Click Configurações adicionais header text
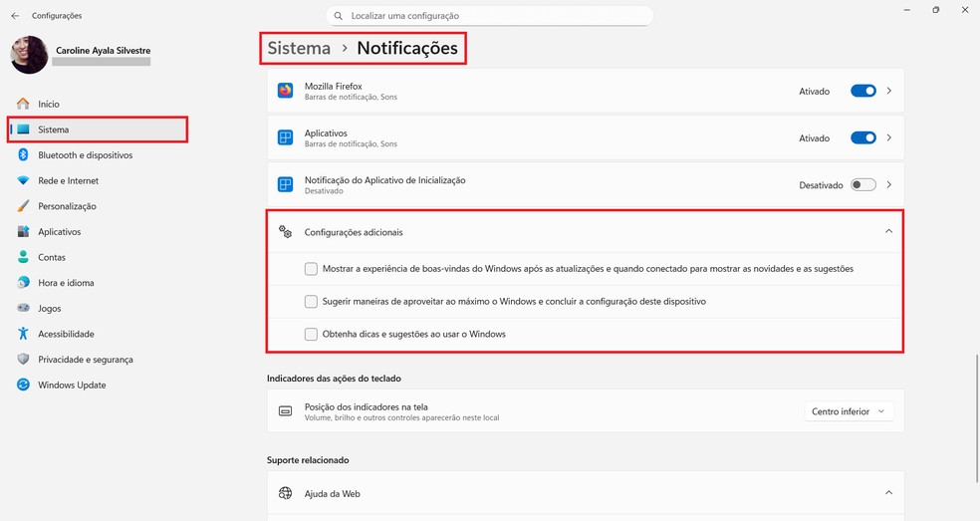Viewport: 980px width, 521px height. (354, 232)
